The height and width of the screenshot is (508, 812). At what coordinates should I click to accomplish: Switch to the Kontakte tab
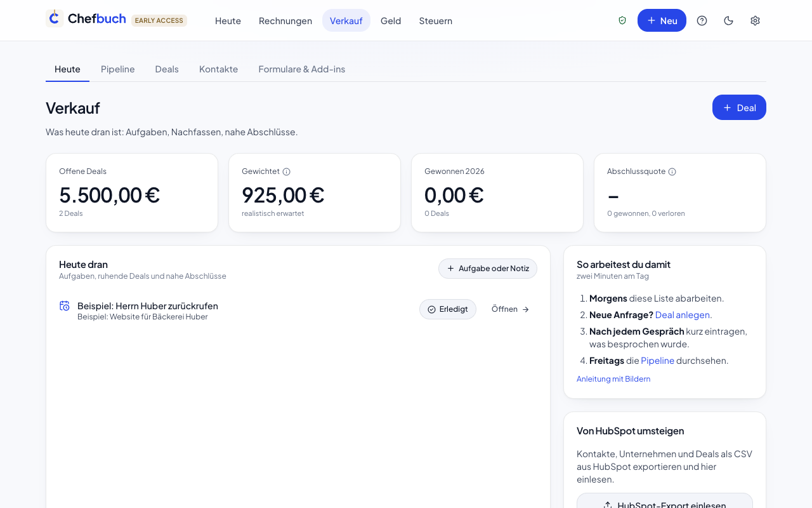pos(219,69)
